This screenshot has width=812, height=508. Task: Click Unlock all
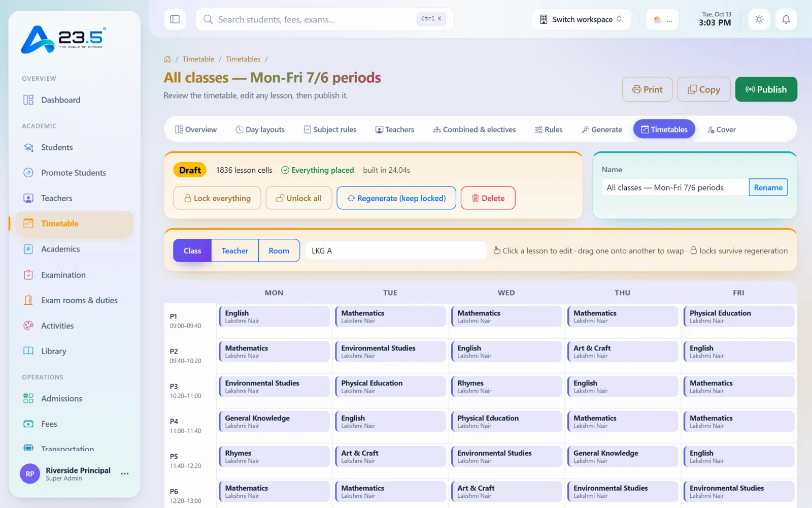pos(299,198)
